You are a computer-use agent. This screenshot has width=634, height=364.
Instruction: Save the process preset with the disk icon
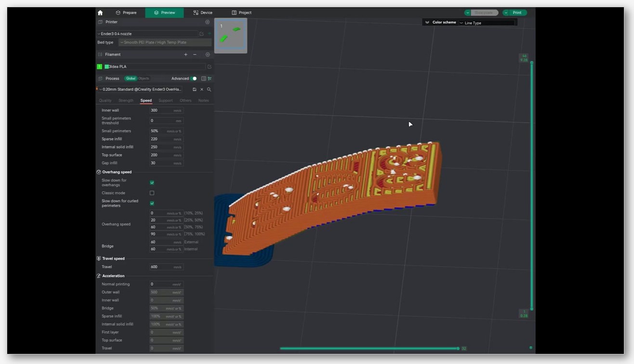(x=195, y=90)
